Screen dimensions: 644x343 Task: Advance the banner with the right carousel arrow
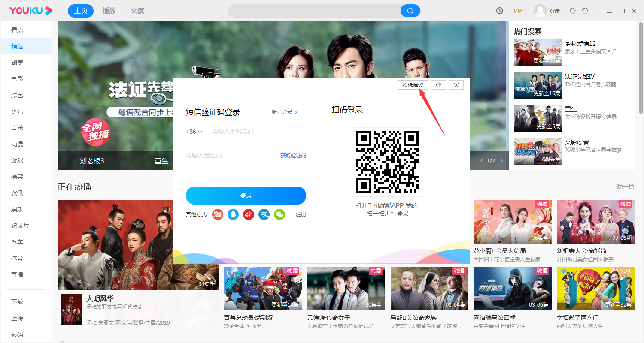tap(501, 160)
